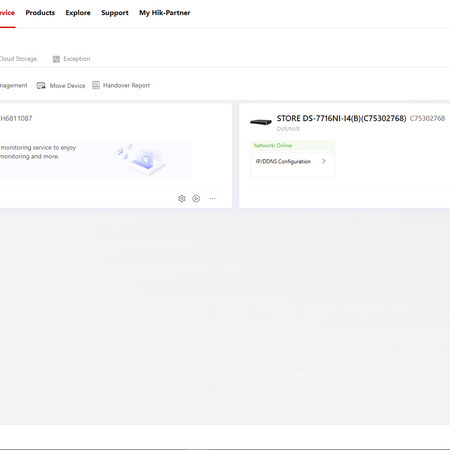The height and width of the screenshot is (450, 450).
Task: Open more options ellipsis on H6811087 card
Action: (212, 199)
